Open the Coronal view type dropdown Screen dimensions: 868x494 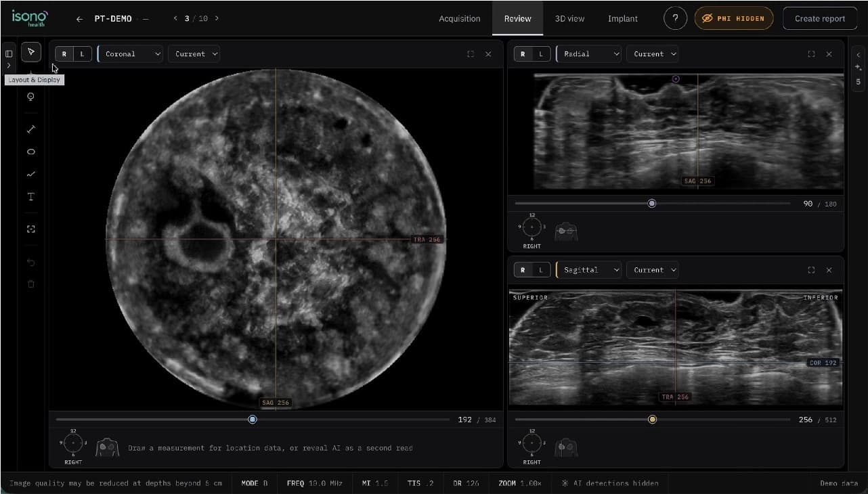pyautogui.click(x=131, y=54)
